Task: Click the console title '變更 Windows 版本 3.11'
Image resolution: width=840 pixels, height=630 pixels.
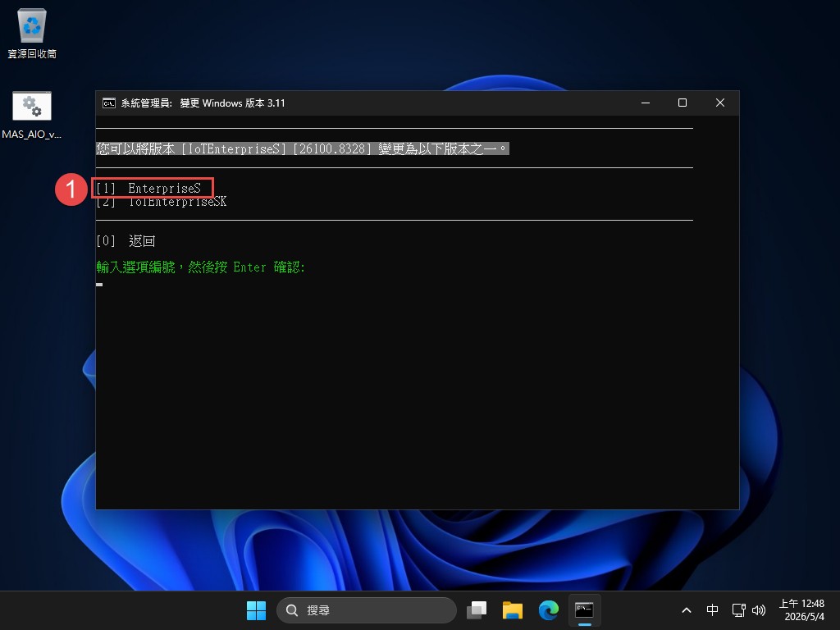Action: pyautogui.click(x=232, y=103)
